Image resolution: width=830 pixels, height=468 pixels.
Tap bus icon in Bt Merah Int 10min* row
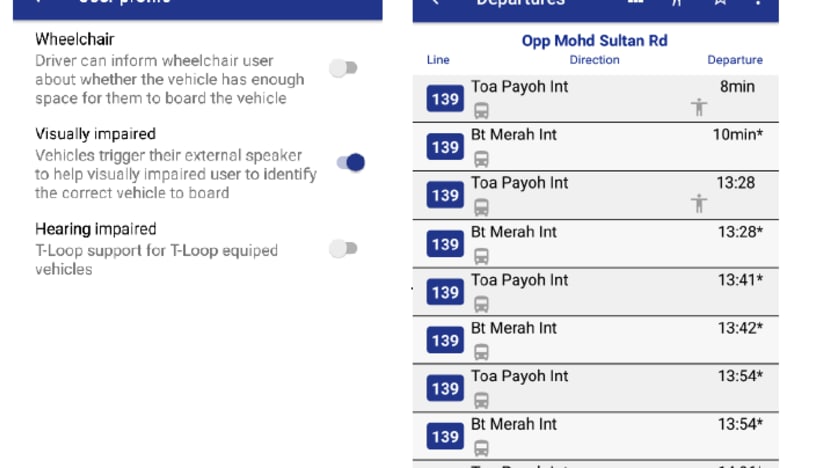[481, 159]
